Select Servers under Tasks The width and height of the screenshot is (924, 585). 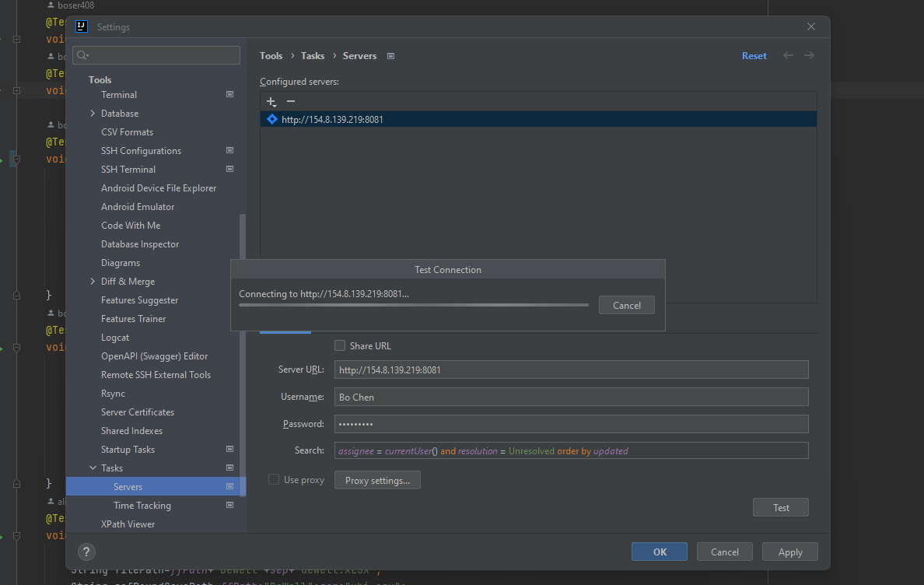point(156,487)
